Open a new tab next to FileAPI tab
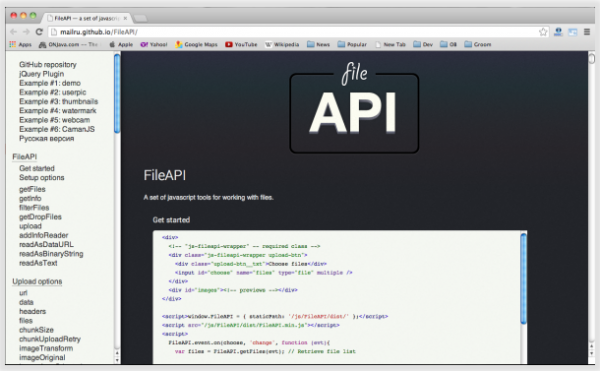The height and width of the screenshot is (371, 600). (141, 18)
